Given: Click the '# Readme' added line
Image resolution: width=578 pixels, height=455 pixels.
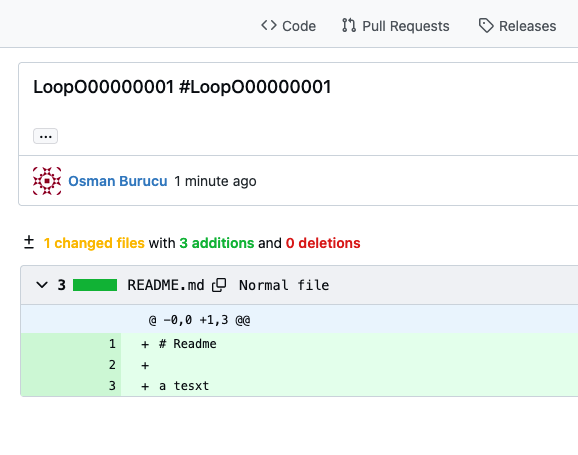Looking at the screenshot, I should point(188,344).
